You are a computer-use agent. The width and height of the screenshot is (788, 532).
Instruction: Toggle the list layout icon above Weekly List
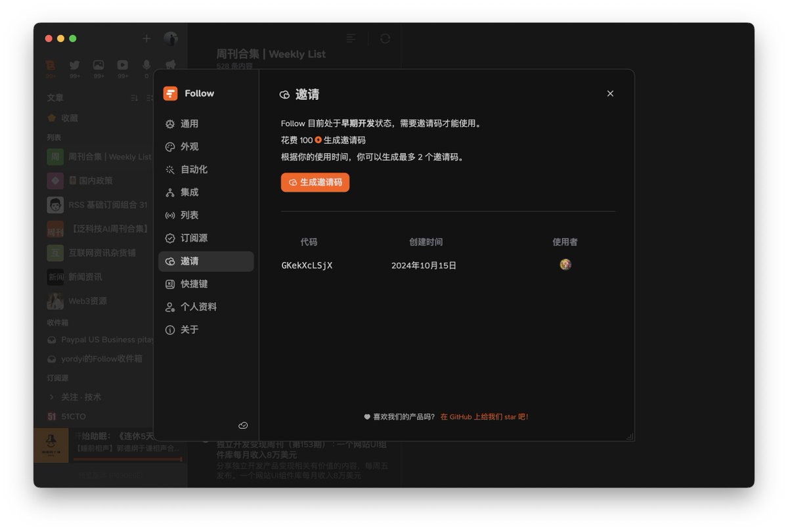(351, 39)
